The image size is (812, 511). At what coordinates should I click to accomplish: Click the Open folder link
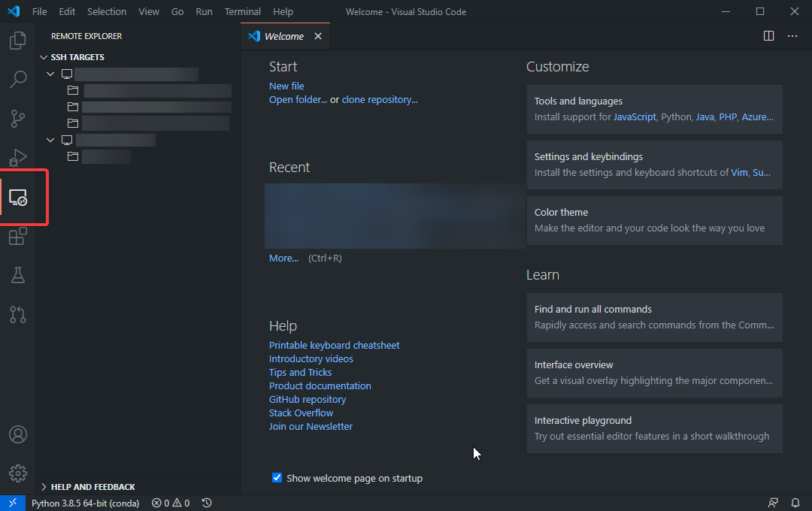tap(298, 99)
